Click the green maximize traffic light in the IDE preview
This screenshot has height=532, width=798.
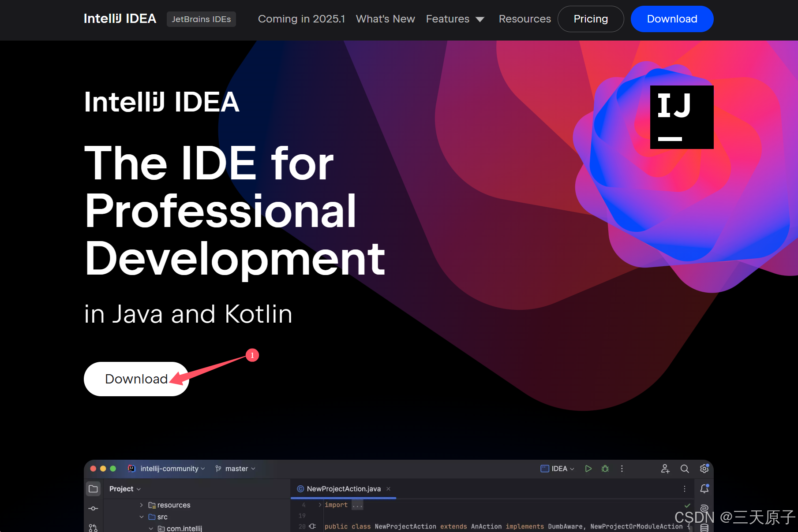113,469
